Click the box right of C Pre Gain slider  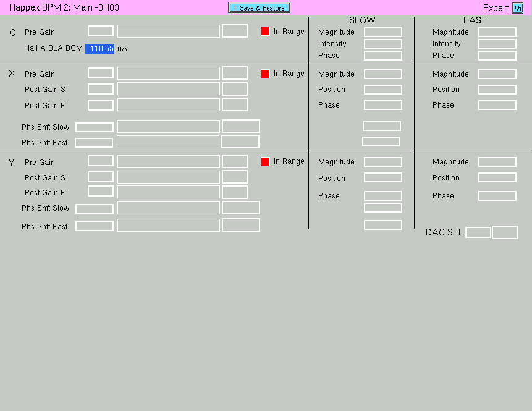(235, 31)
